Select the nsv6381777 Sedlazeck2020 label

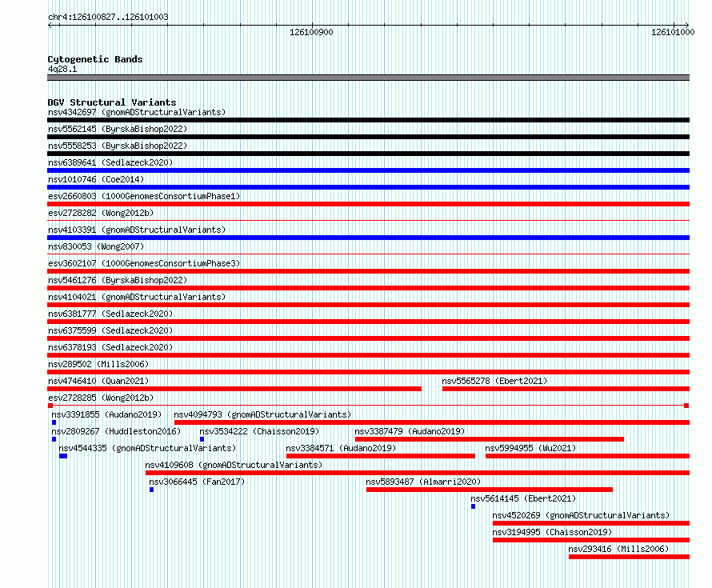pyautogui.click(x=110, y=314)
